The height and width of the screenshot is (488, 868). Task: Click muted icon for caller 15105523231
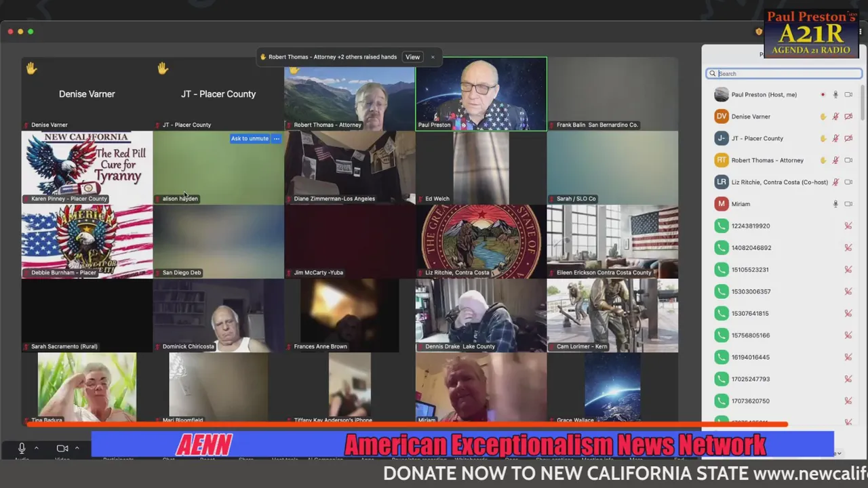848,270
